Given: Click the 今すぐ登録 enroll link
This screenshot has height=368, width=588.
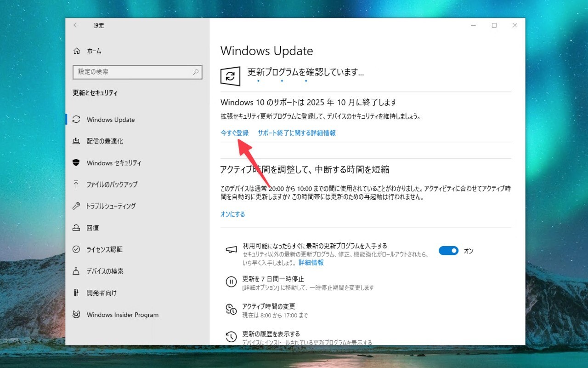Looking at the screenshot, I should (x=234, y=133).
